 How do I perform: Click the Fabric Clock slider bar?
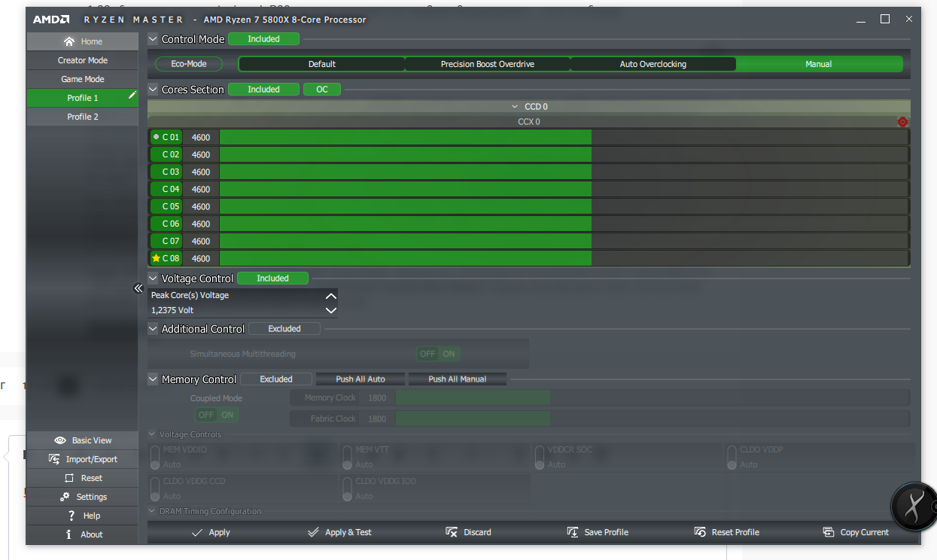(x=653, y=418)
